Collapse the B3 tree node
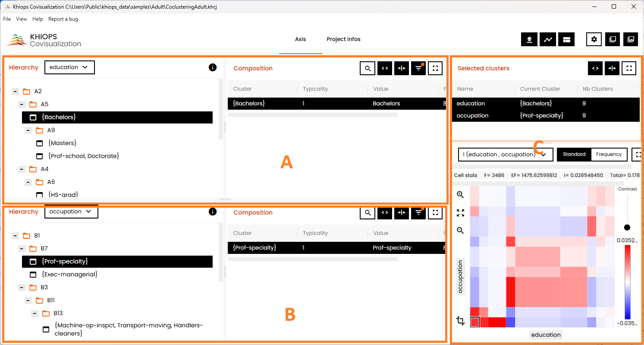This screenshot has height=345, width=644. pyautogui.click(x=22, y=288)
